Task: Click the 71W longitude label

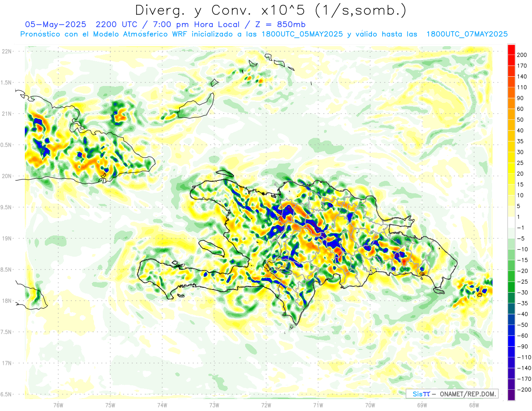Action: 318,405
